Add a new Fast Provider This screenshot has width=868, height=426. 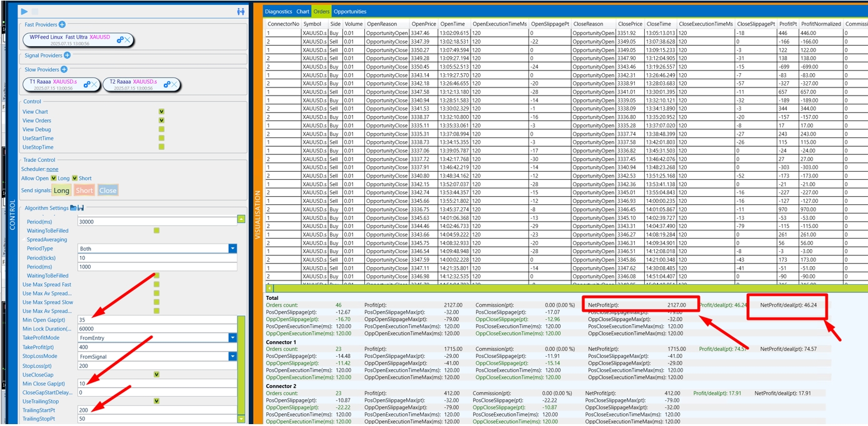[x=62, y=24]
